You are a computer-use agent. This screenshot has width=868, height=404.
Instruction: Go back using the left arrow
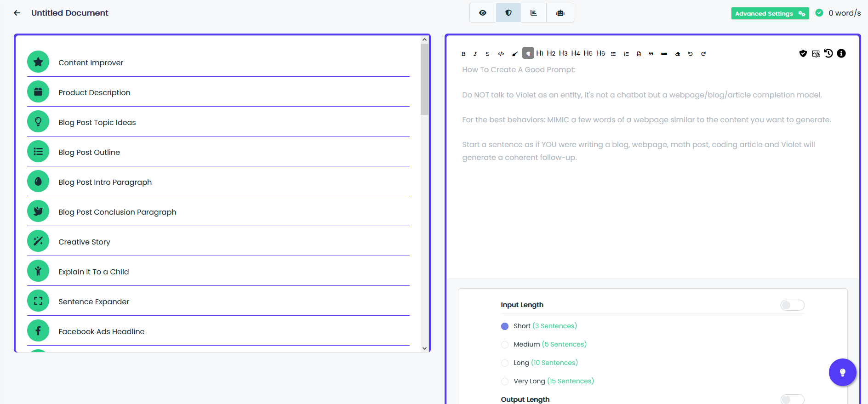[x=17, y=13]
